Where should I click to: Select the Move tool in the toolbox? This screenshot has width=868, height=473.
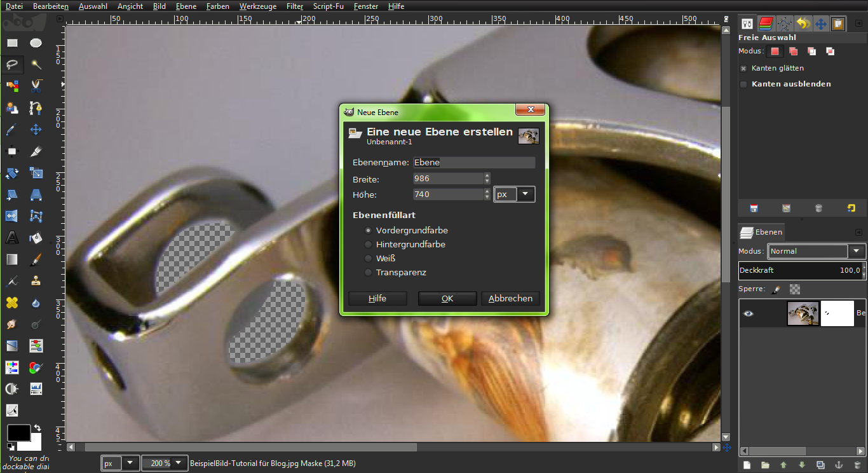(x=36, y=129)
